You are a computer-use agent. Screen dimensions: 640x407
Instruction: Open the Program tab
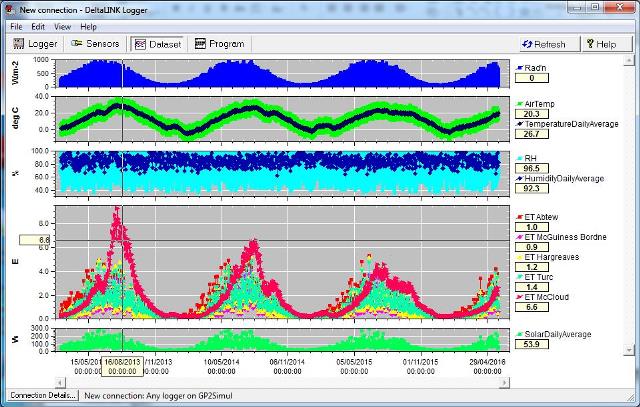tap(220, 44)
